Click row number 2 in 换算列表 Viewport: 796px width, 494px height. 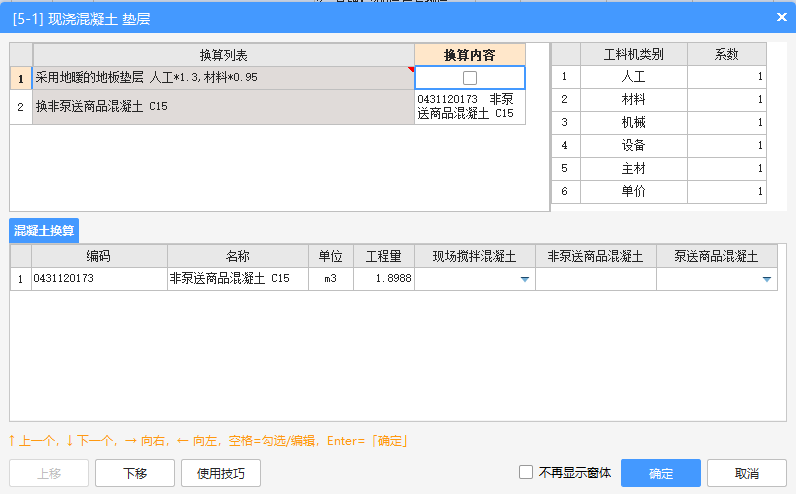pyautogui.click(x=21, y=107)
